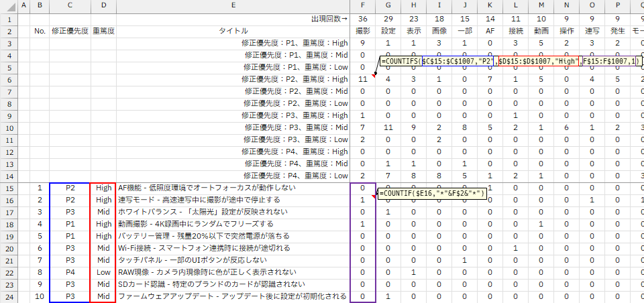
Task: Click the タイトル header cell
Action: [233, 32]
